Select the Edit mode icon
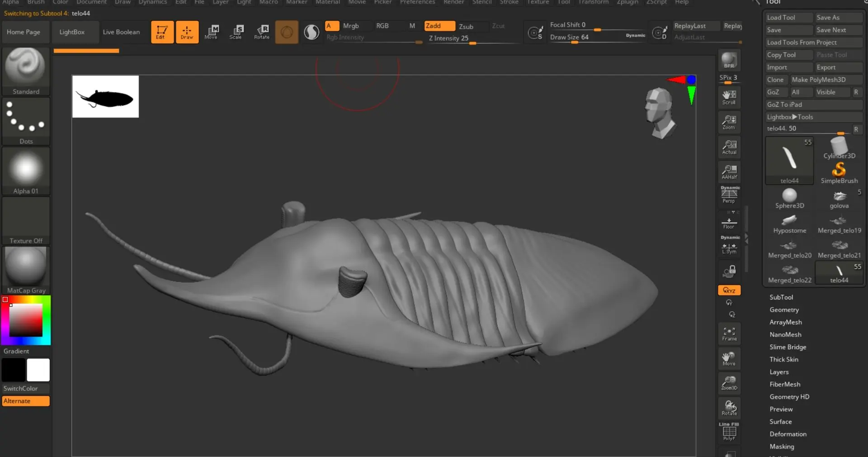The width and height of the screenshot is (868, 457). coord(162,32)
